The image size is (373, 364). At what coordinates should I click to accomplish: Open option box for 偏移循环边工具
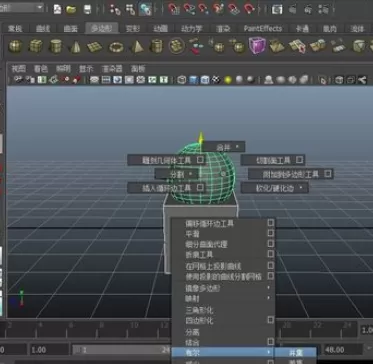(x=271, y=222)
